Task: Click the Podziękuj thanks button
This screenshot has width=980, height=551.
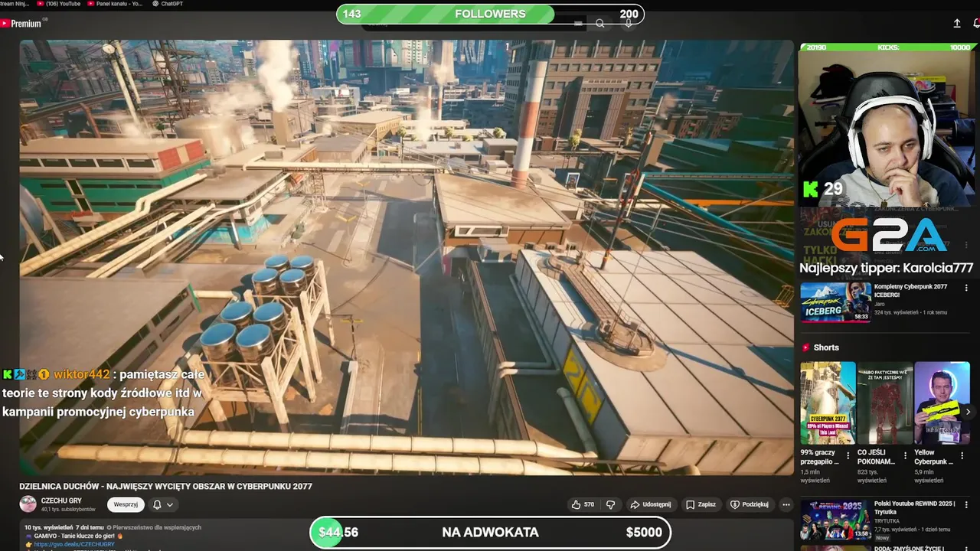Action: coord(749,504)
